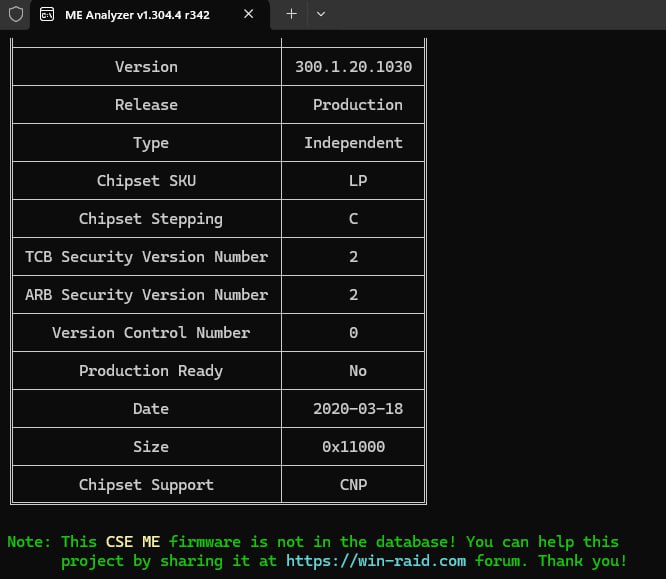666x579 pixels.
Task: Open the new tab profile dropdown arrow
Action: tap(321, 14)
